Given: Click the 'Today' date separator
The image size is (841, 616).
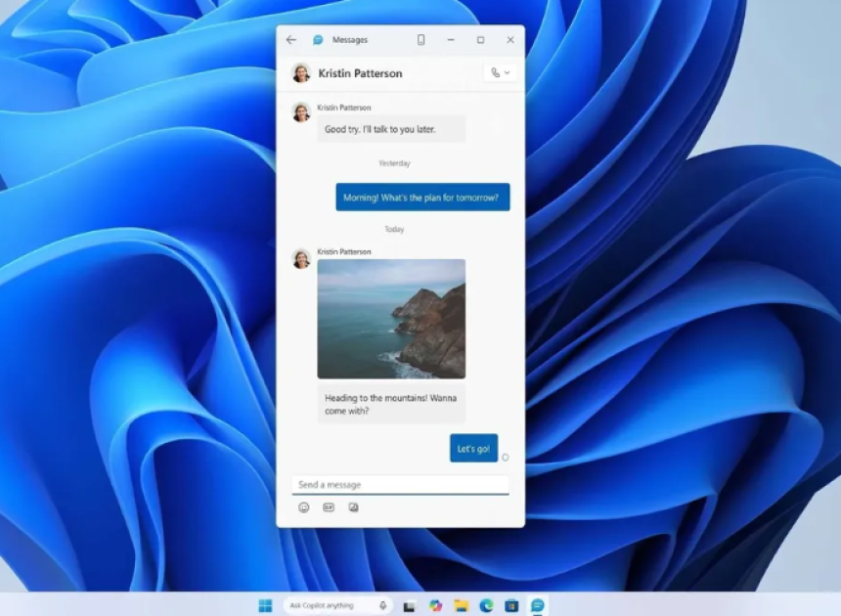Looking at the screenshot, I should point(394,229).
